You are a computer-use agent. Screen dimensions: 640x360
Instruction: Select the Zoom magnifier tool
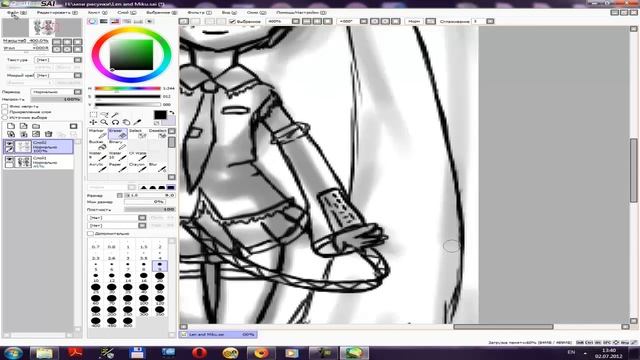tap(104, 122)
